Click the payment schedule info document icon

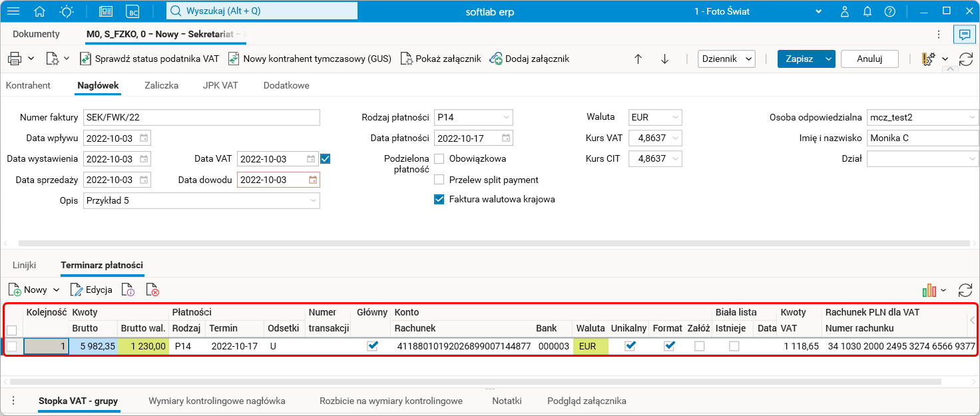click(128, 290)
